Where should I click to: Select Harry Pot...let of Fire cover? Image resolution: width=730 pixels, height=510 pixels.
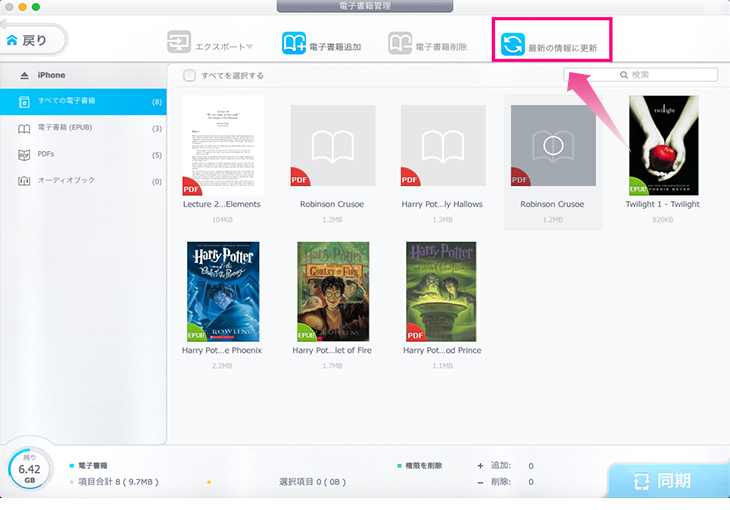333,292
